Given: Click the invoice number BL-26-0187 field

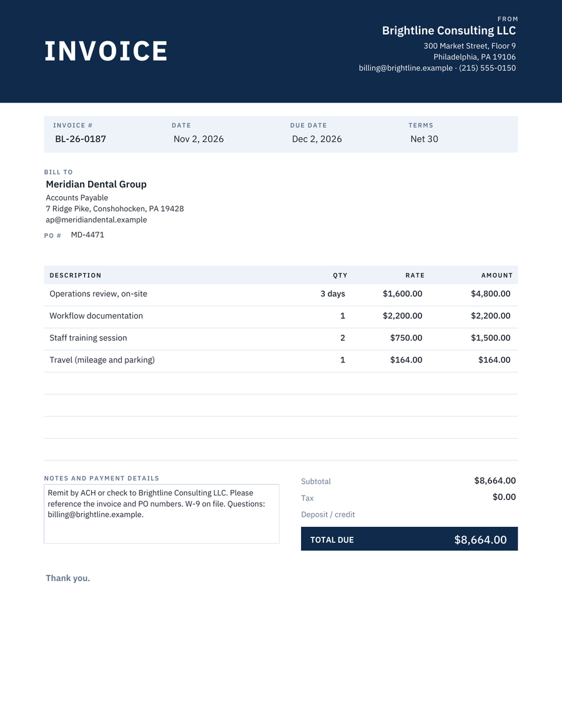Looking at the screenshot, I should [81, 139].
